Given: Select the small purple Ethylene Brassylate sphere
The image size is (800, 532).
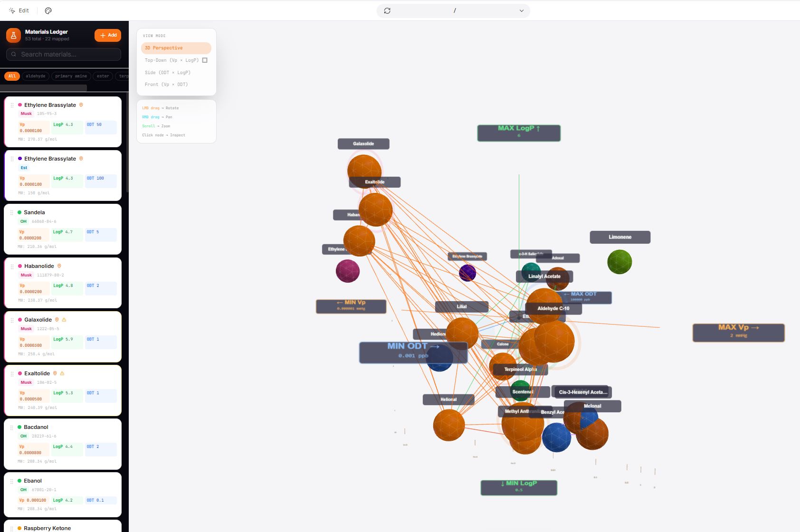Looking at the screenshot, I should tap(467, 273).
